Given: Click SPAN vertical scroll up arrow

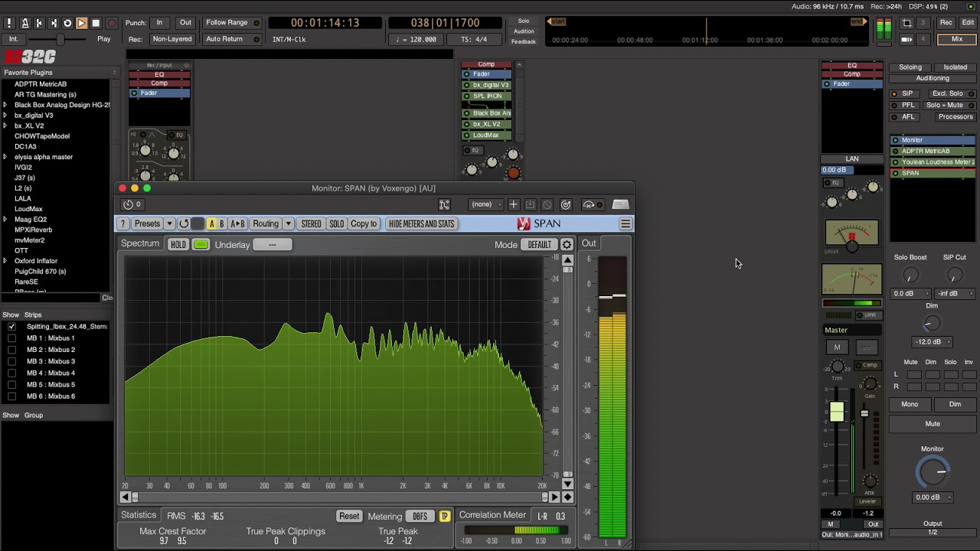Looking at the screenshot, I should point(567,260).
